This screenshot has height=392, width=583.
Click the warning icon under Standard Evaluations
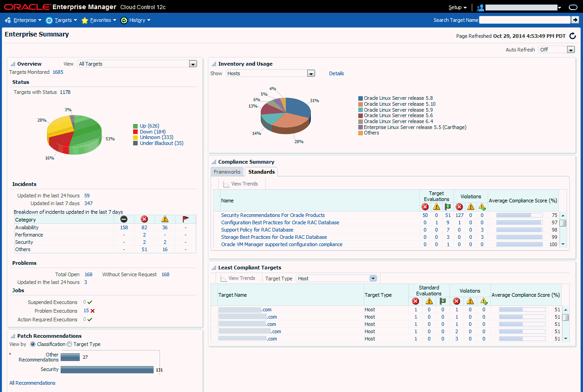coord(429,301)
